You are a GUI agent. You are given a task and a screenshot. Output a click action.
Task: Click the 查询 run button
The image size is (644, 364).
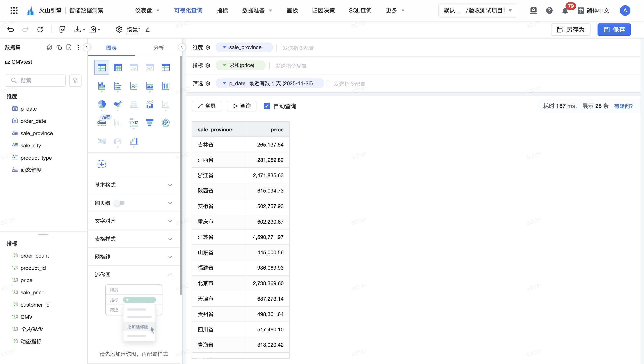click(241, 106)
